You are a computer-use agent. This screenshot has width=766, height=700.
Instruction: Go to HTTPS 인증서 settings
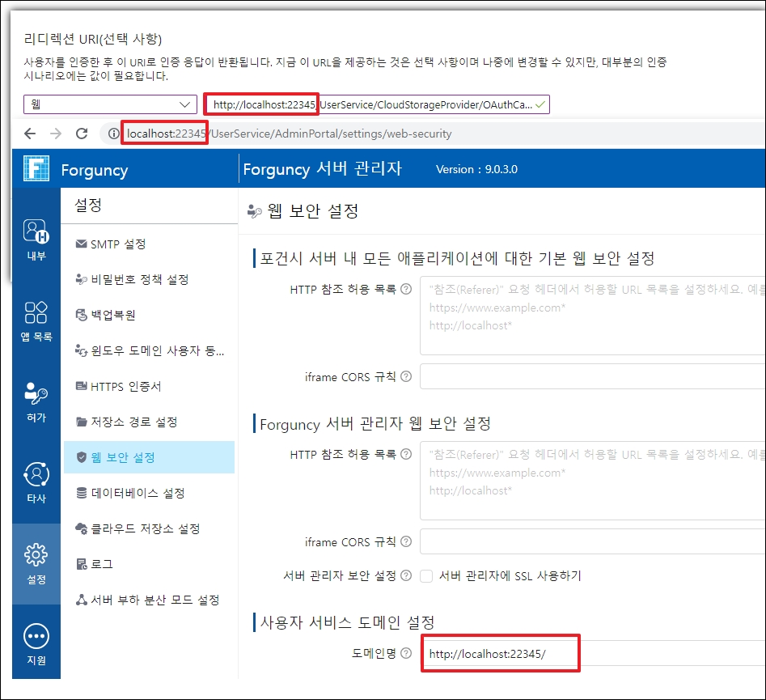pyautogui.click(x=125, y=387)
